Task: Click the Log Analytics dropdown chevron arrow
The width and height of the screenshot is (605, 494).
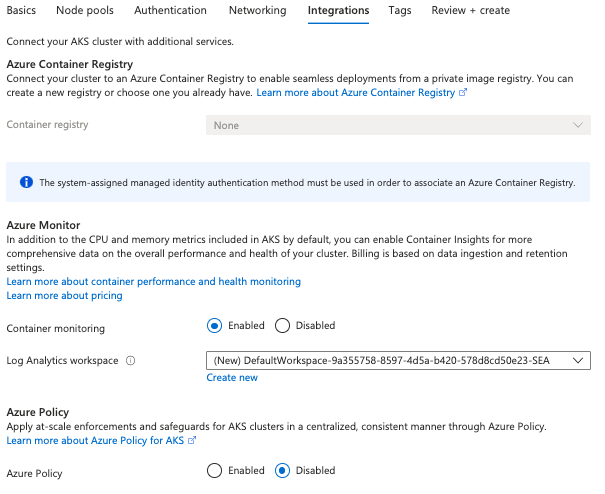Action: tap(578, 360)
